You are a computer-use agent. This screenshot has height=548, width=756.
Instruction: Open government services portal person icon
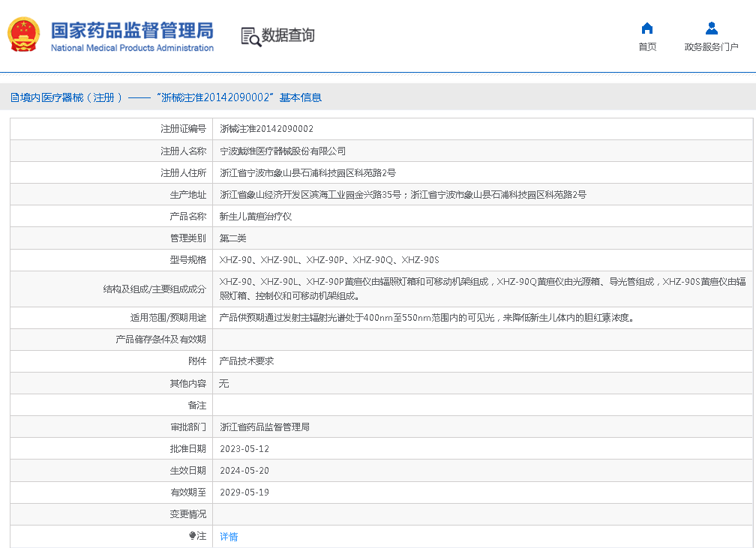click(711, 28)
